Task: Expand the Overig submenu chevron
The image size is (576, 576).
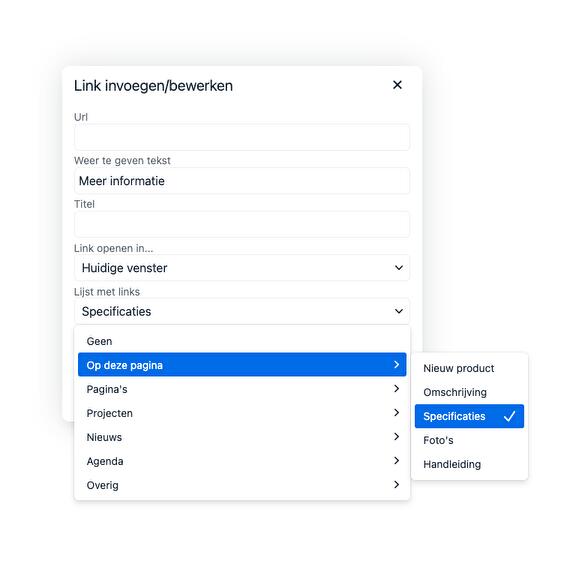Action: tap(396, 485)
